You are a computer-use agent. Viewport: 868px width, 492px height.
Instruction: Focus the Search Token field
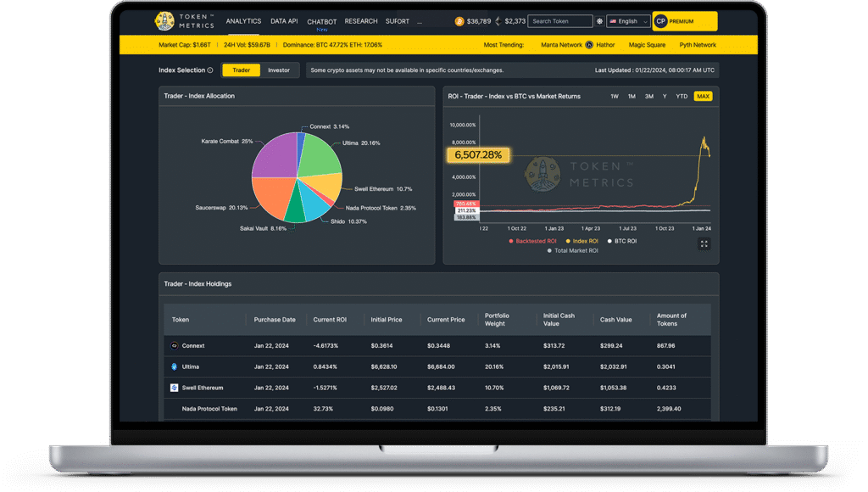click(x=560, y=21)
